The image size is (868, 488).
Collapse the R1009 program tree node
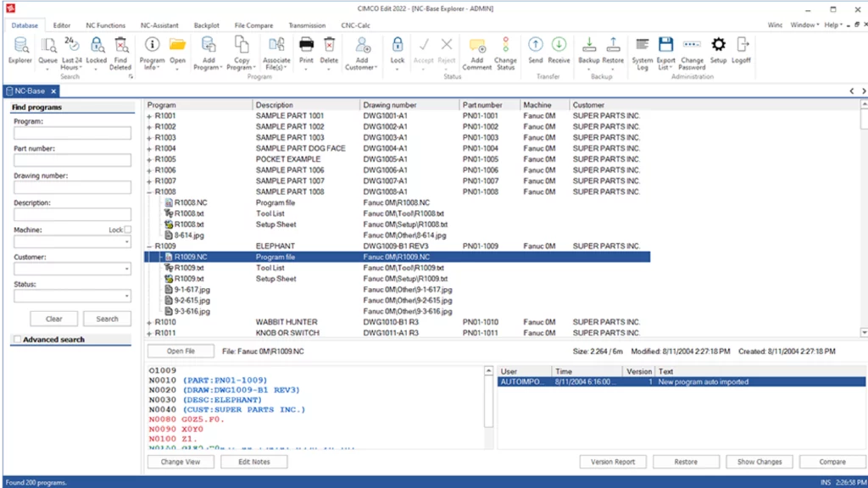tap(150, 247)
